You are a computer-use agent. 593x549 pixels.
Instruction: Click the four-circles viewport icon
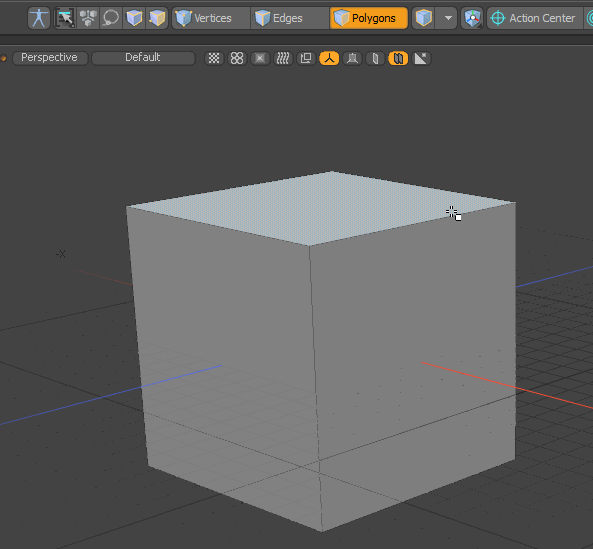237,58
